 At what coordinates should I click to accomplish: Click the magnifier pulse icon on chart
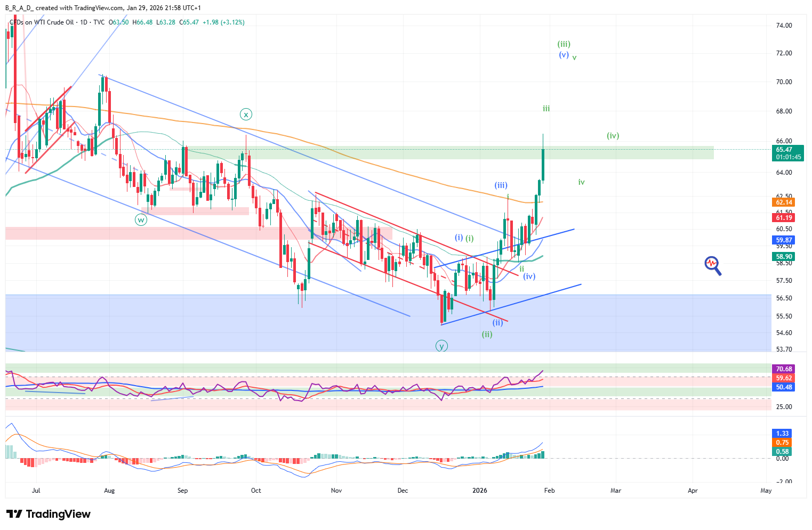point(713,265)
